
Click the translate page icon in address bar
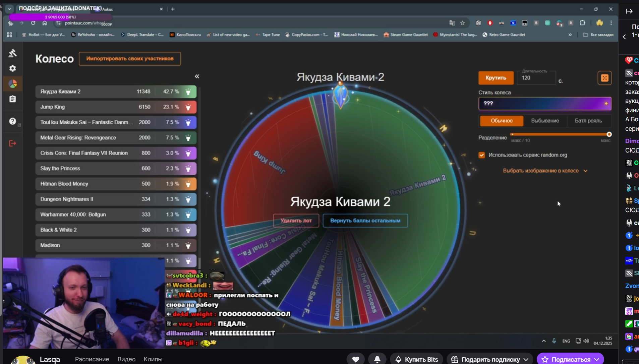pyautogui.click(x=452, y=23)
